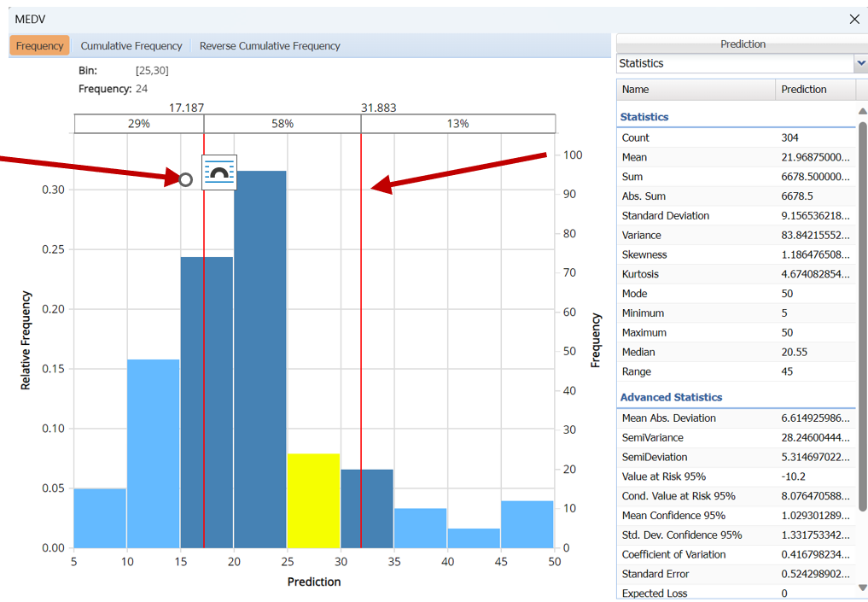Collapse the Advanced Statistics section header
868x602 pixels.
click(x=671, y=397)
